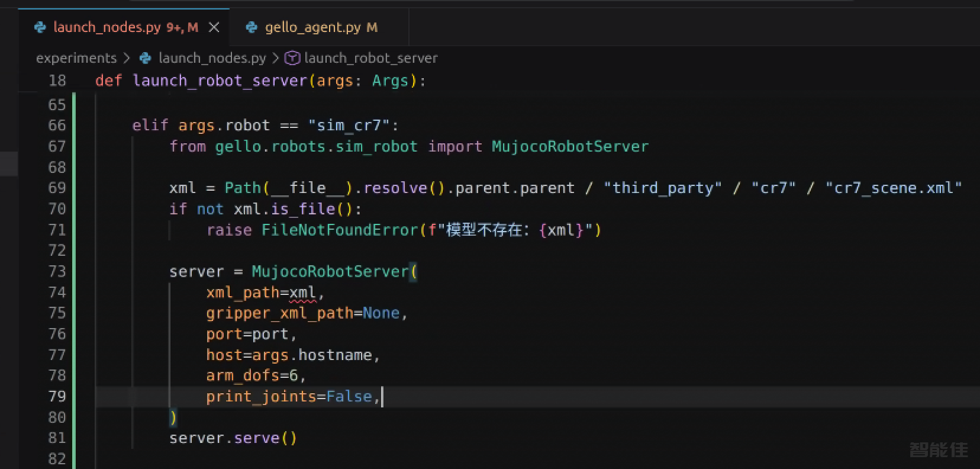Click the Python icon on launch_nodes.py tab

pyautogui.click(x=40, y=27)
